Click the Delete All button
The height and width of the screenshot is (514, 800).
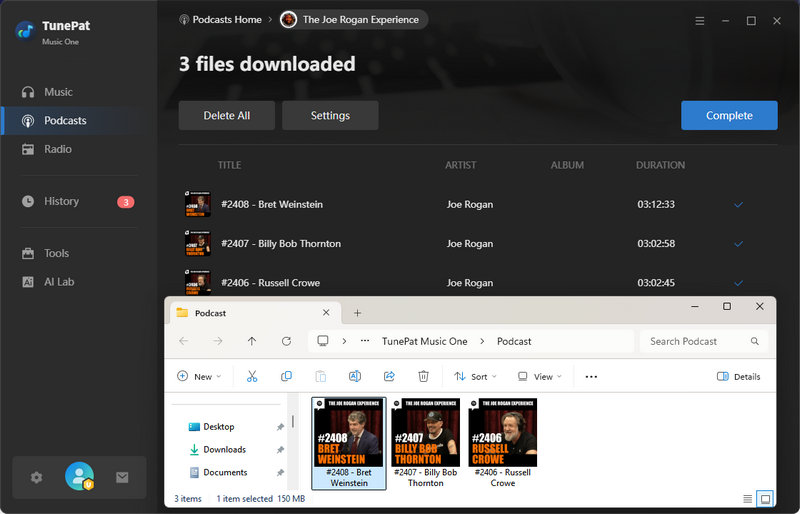coord(227,115)
